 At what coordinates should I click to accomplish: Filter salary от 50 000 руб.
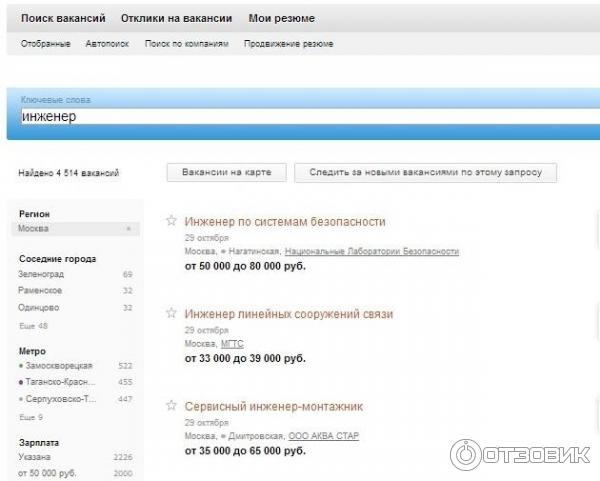point(47,473)
